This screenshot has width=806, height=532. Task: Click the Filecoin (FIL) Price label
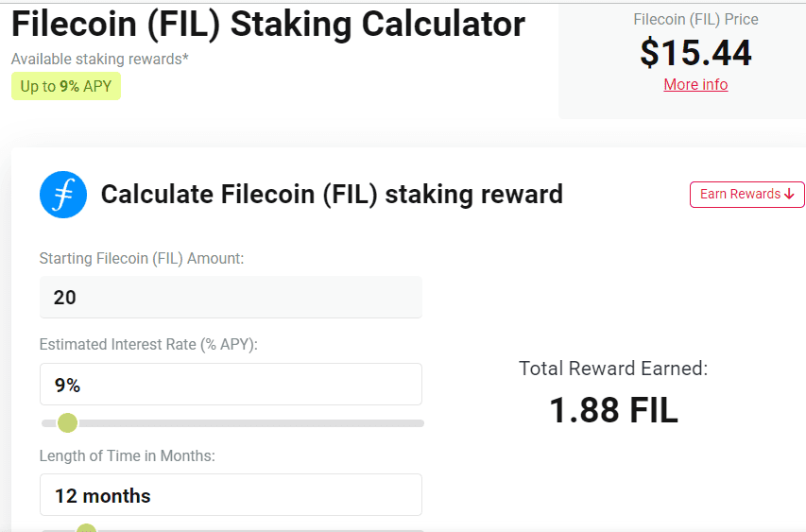pyautogui.click(x=695, y=20)
